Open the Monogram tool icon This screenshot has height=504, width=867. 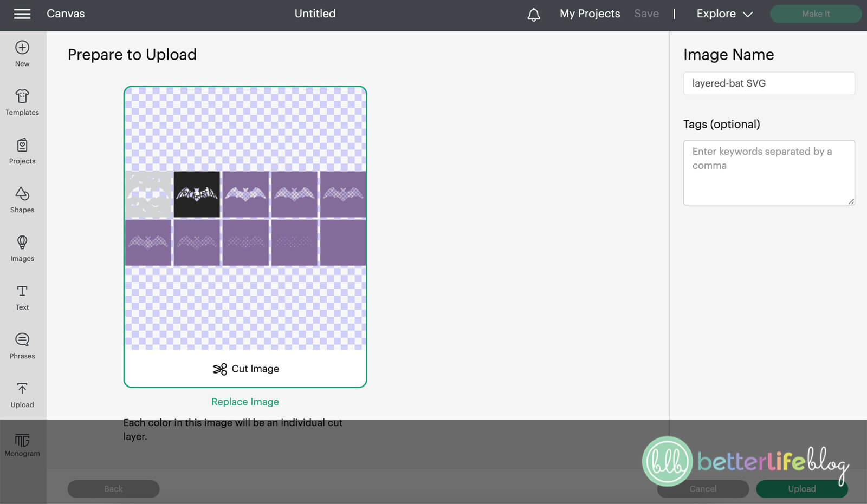point(22,440)
